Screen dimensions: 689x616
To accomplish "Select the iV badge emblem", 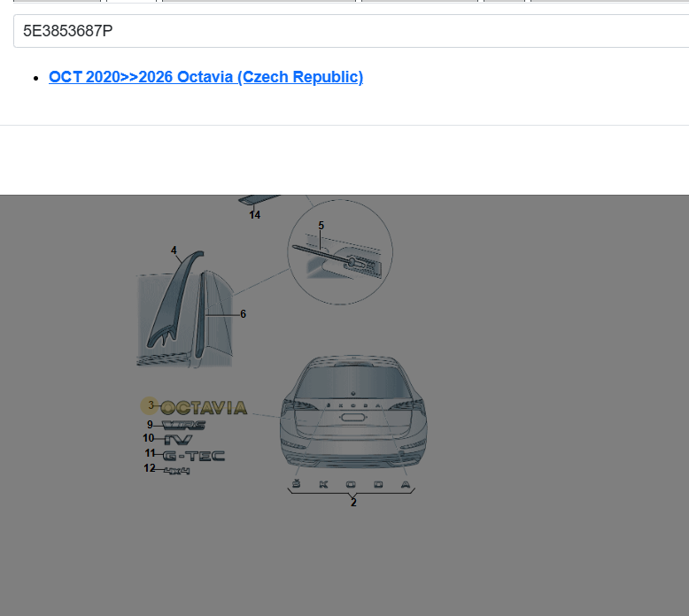I will coord(178,440).
